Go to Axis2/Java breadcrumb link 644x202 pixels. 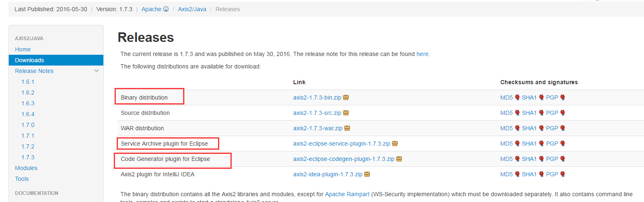(x=192, y=9)
